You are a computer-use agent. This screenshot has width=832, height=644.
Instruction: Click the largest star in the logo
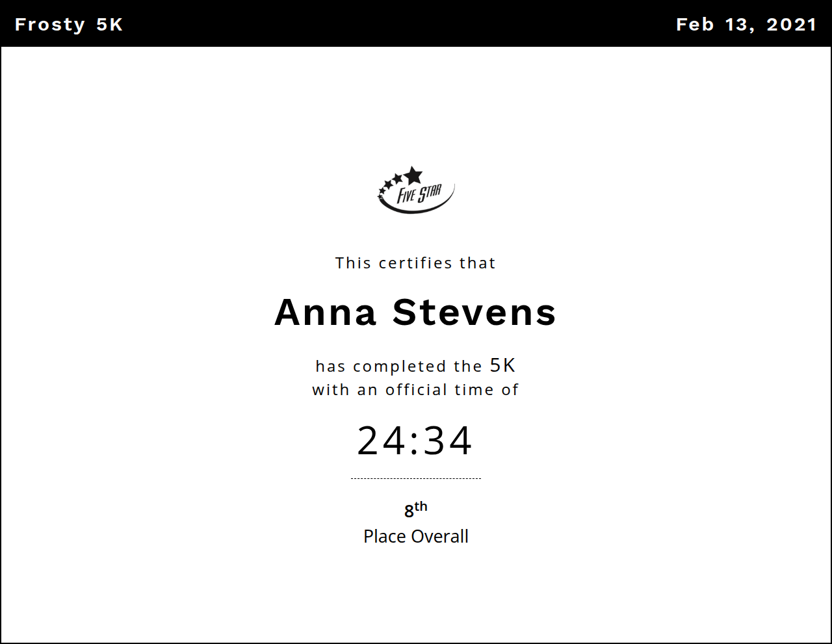click(413, 175)
